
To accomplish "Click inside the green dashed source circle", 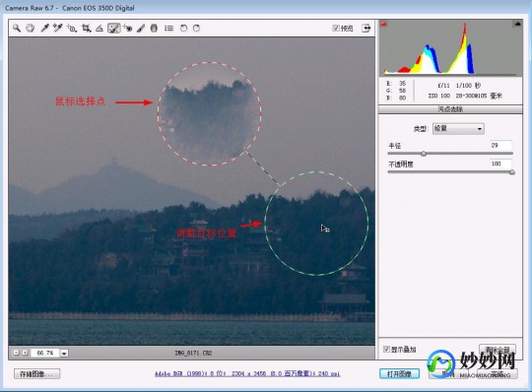I will click(316, 224).
